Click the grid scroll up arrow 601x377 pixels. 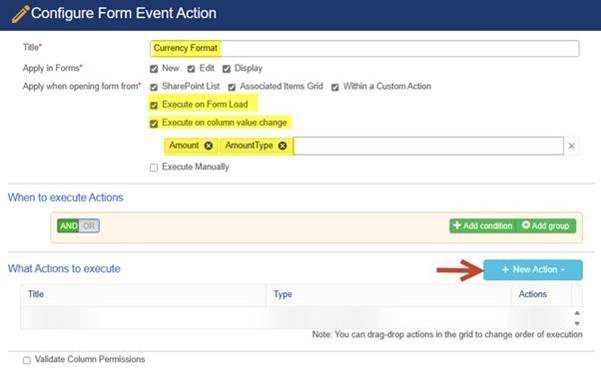click(x=577, y=313)
